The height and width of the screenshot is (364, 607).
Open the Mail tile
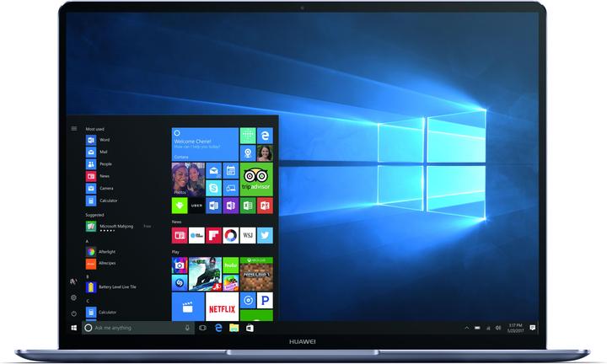coord(213,170)
